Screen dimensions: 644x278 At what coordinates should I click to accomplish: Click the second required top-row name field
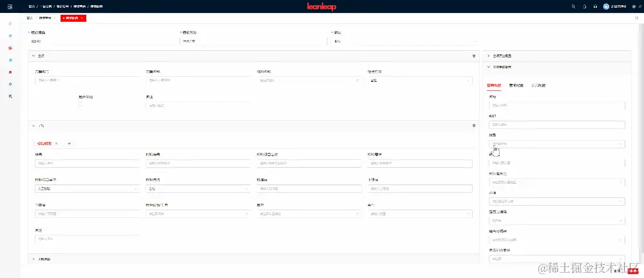click(253, 41)
